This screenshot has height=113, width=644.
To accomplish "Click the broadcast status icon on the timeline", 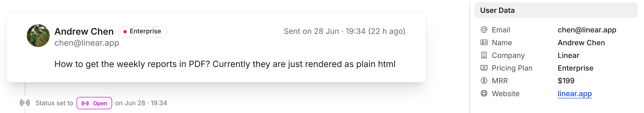I will pos(25,103).
